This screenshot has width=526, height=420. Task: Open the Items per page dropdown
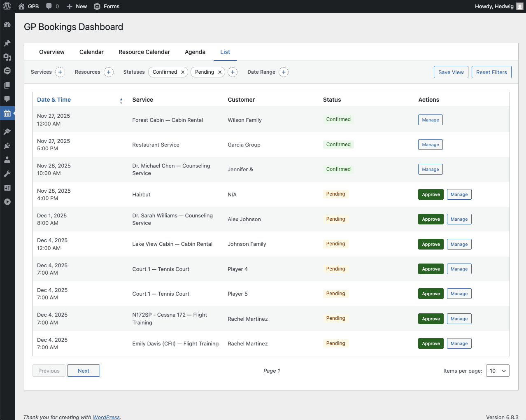tap(498, 371)
